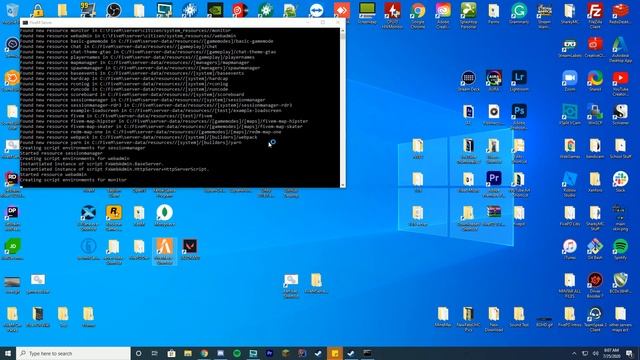The image size is (640, 360).
Task: Show hidden system tray icons
Action: tap(574, 353)
